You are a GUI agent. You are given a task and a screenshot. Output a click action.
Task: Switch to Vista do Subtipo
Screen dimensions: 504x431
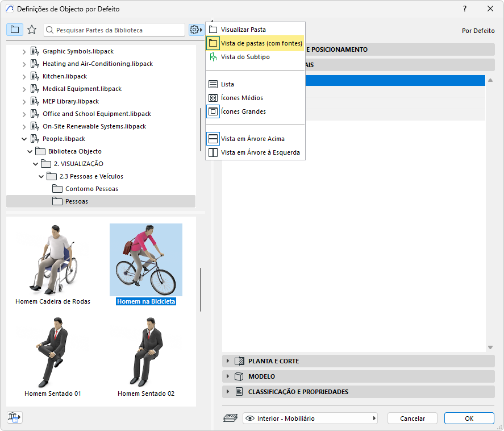point(255,57)
